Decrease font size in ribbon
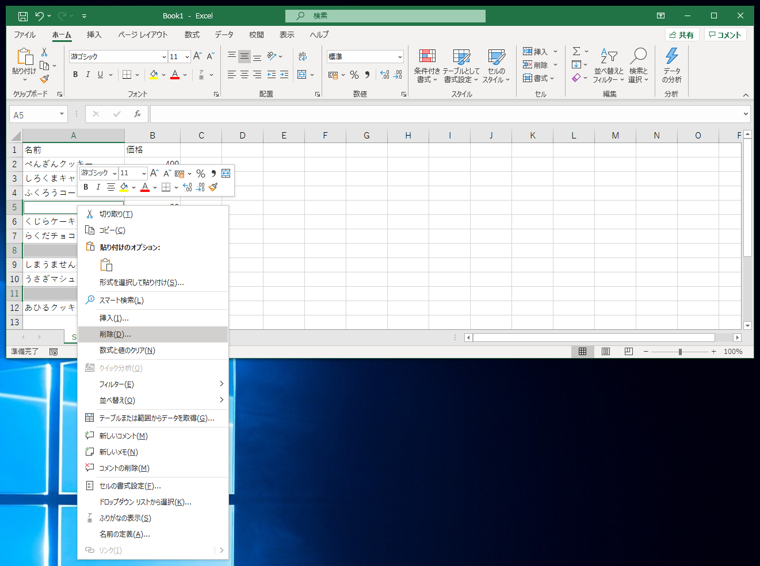 (x=210, y=56)
